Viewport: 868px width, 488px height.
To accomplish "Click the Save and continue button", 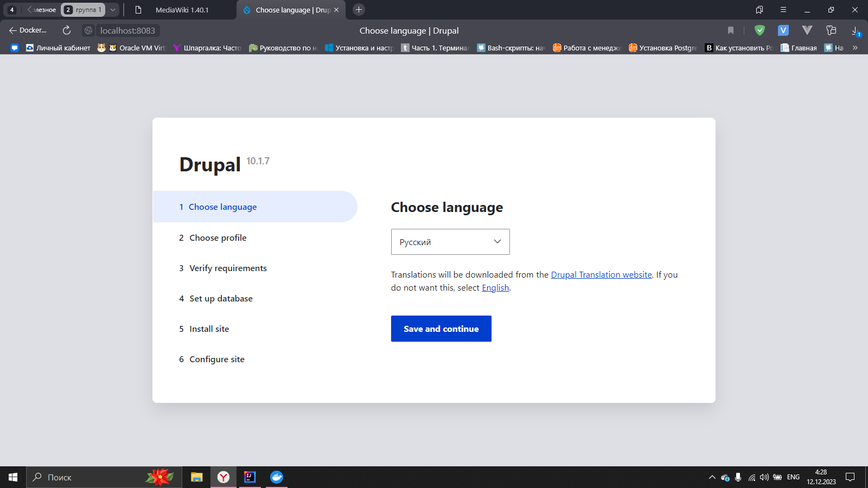I will (x=441, y=329).
